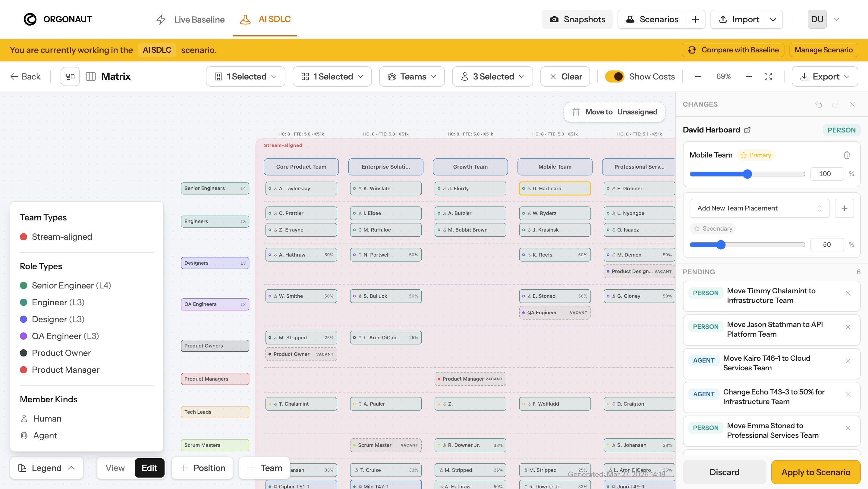The image size is (868, 489).
Task: Add a new Team
Action: [x=265, y=468]
